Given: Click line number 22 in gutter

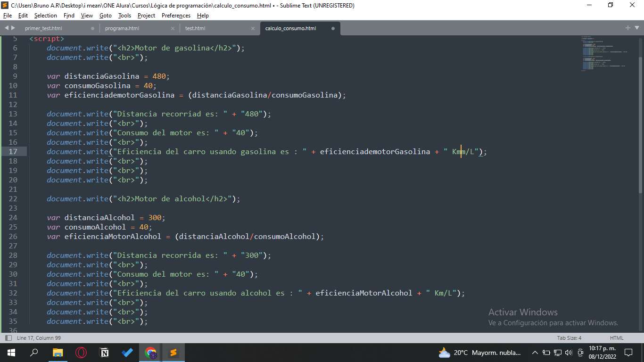Looking at the screenshot, I should (13, 198).
